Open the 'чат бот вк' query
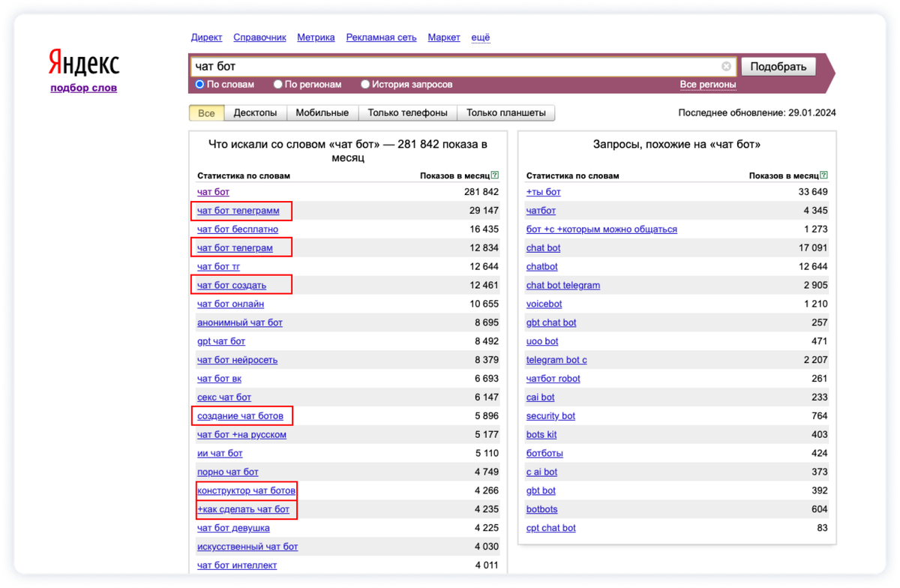This screenshot has height=588, width=900. click(219, 379)
